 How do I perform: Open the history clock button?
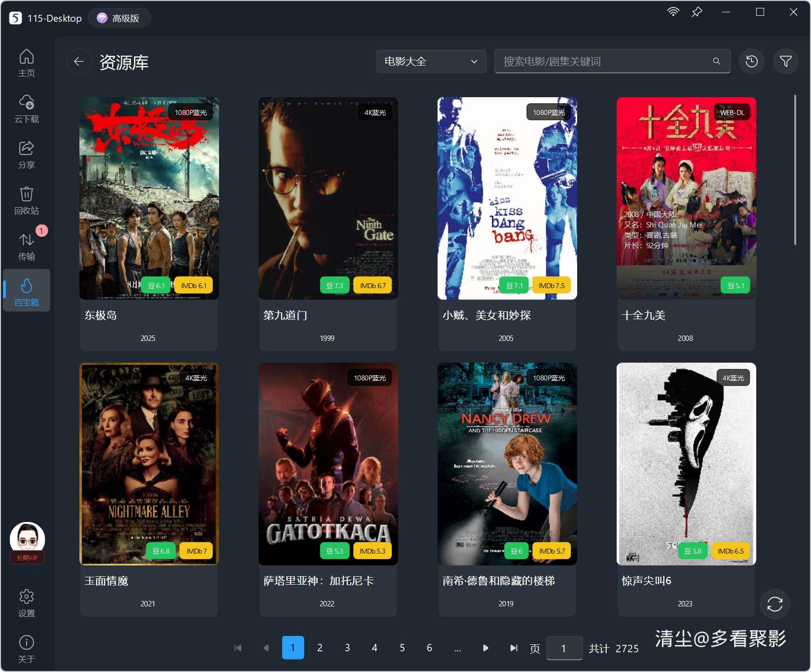tap(752, 61)
